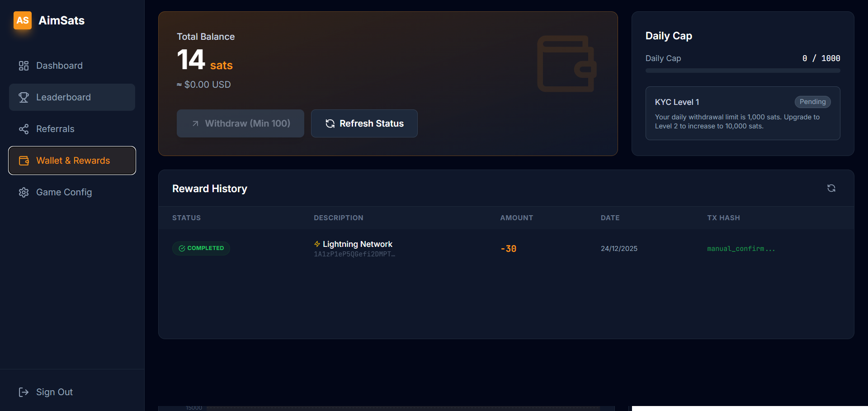
Task: Click the AimSats AS logo icon
Action: click(22, 20)
